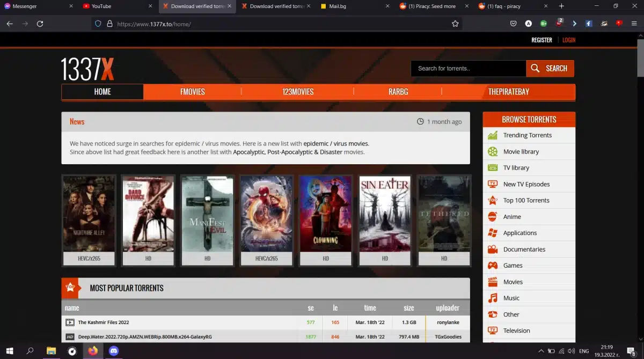The height and width of the screenshot is (359, 644).
Task: Open the green B+ extension
Action: (543, 24)
